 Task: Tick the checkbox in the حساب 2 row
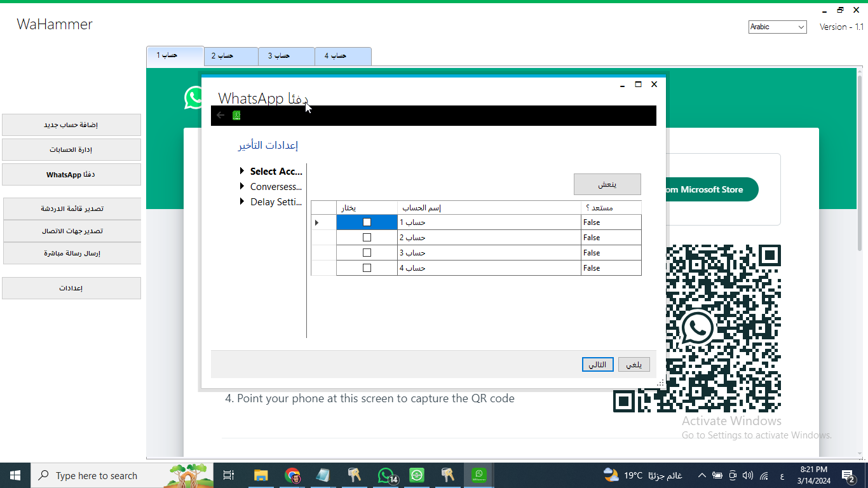(367, 238)
